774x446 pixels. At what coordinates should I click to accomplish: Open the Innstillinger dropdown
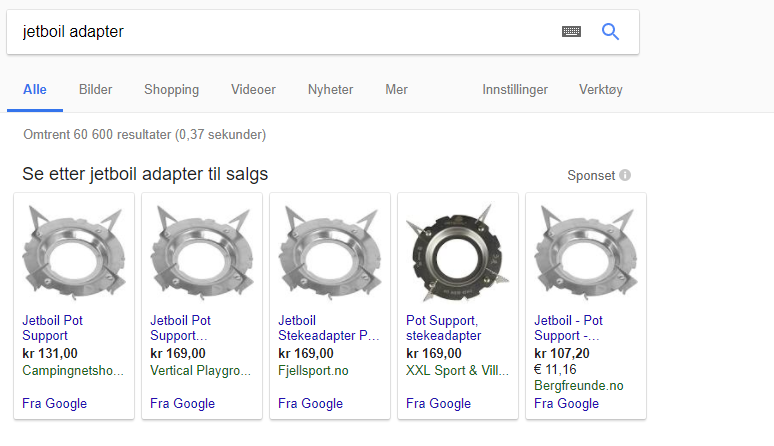tap(515, 89)
